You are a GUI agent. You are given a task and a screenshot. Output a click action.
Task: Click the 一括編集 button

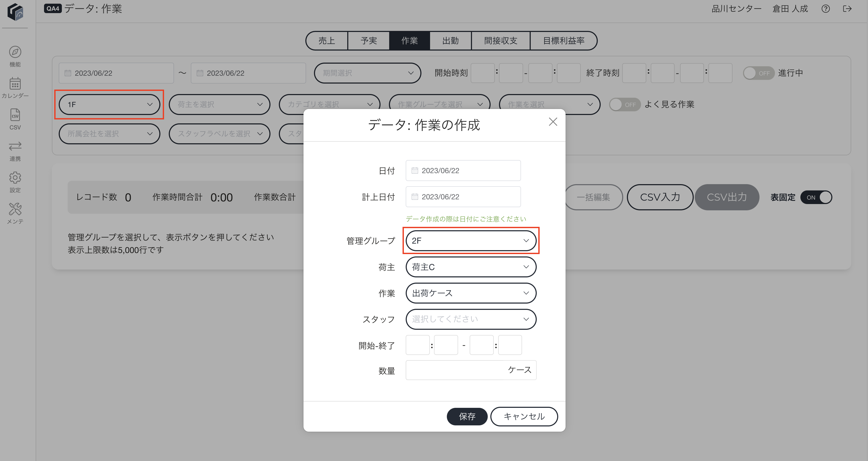pyautogui.click(x=594, y=197)
